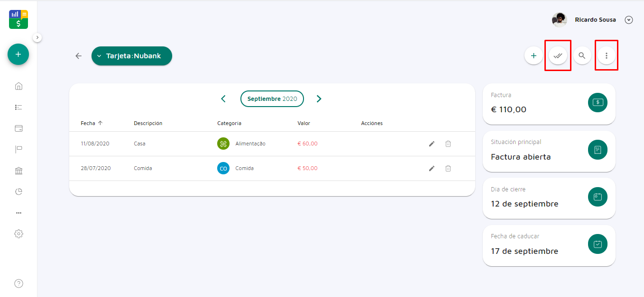Delete the Comida transaction with trash icon
Image resolution: width=644 pixels, height=297 pixels.
tap(448, 168)
